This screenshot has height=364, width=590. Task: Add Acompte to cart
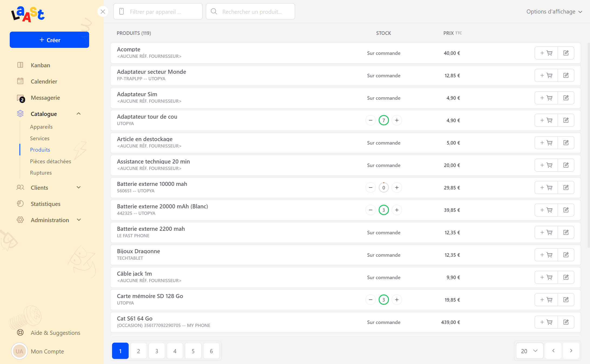pos(546,53)
